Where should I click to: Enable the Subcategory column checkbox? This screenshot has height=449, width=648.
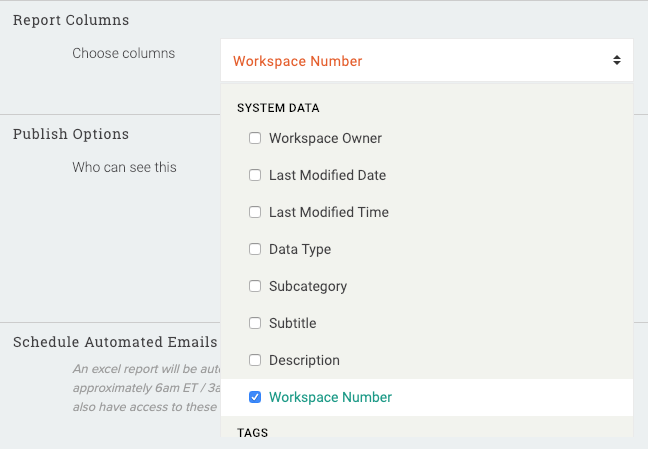pyautogui.click(x=255, y=286)
